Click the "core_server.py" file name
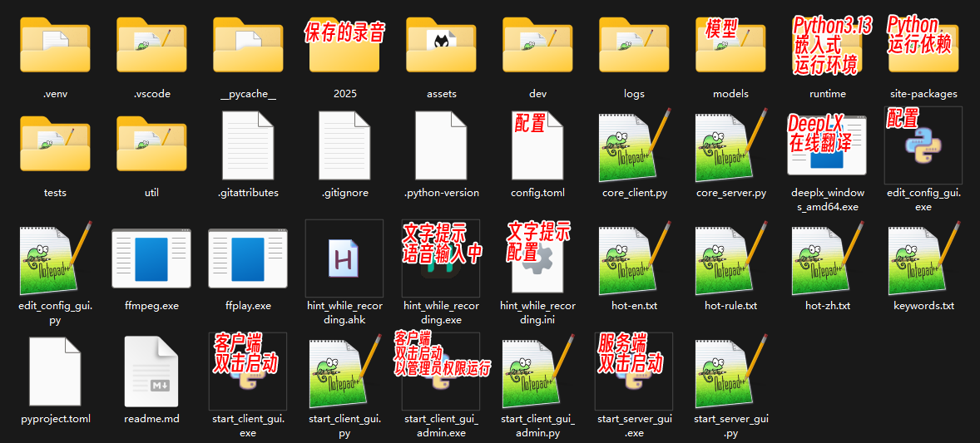 [730, 193]
